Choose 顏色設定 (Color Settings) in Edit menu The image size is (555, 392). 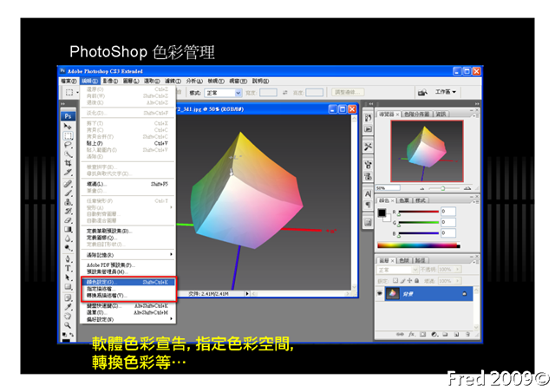coord(128,282)
